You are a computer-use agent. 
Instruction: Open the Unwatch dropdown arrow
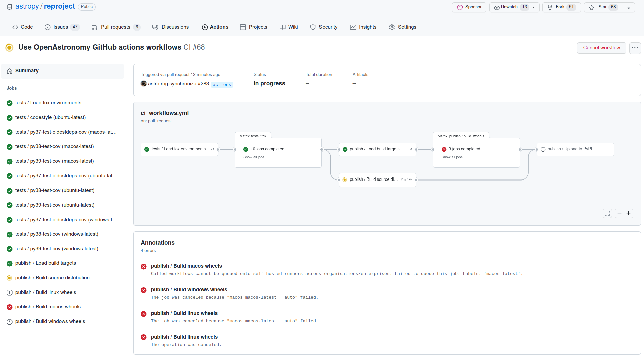[x=533, y=7]
